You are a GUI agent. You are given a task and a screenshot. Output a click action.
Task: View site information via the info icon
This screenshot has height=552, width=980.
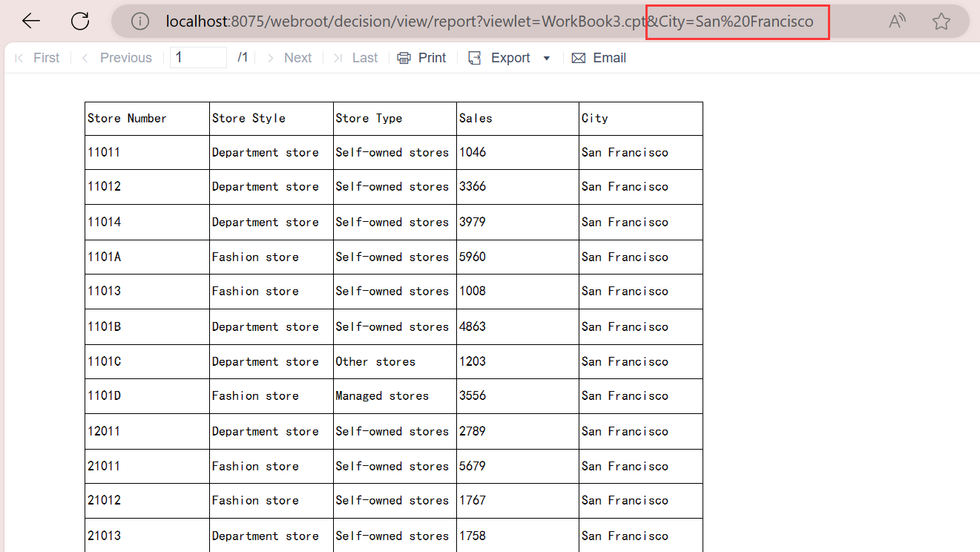(x=139, y=21)
